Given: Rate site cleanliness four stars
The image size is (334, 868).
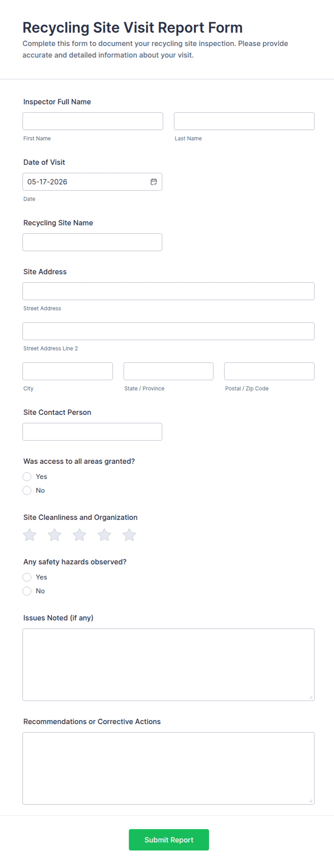Looking at the screenshot, I should 105,535.
